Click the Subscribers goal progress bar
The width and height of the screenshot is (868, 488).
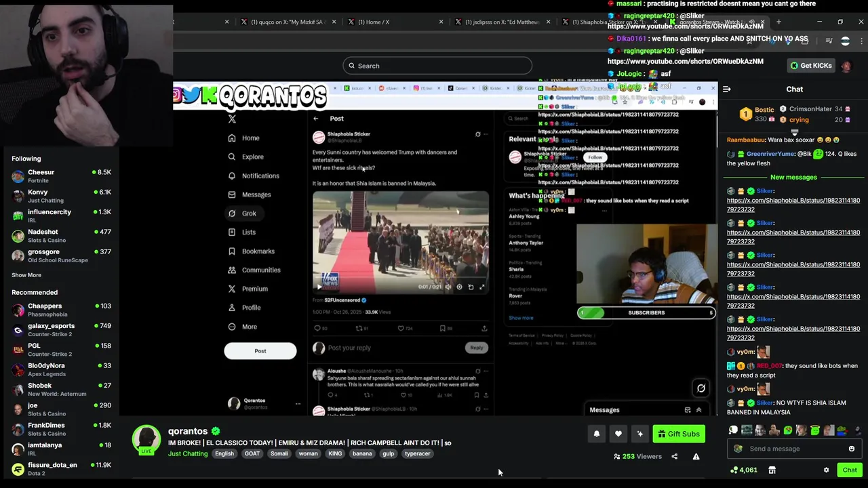[x=646, y=312]
